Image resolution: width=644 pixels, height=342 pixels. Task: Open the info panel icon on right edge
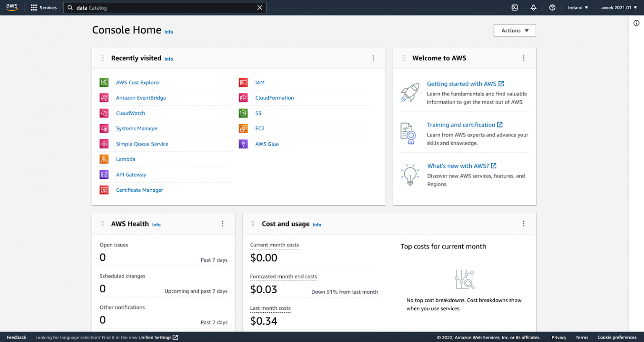[x=636, y=23]
